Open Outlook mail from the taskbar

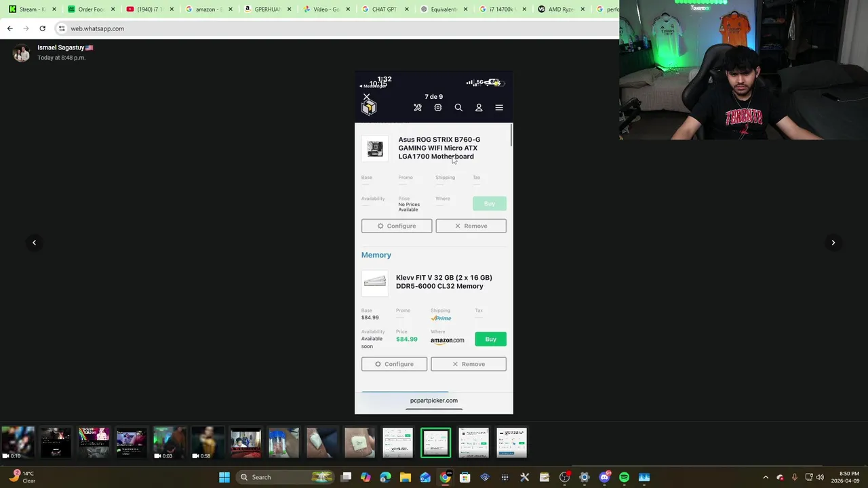point(425,477)
